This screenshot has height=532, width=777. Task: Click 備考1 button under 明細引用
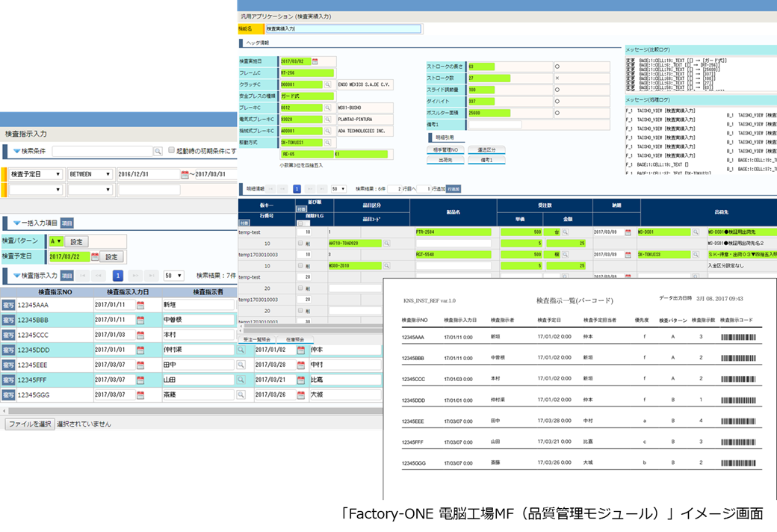click(x=486, y=160)
